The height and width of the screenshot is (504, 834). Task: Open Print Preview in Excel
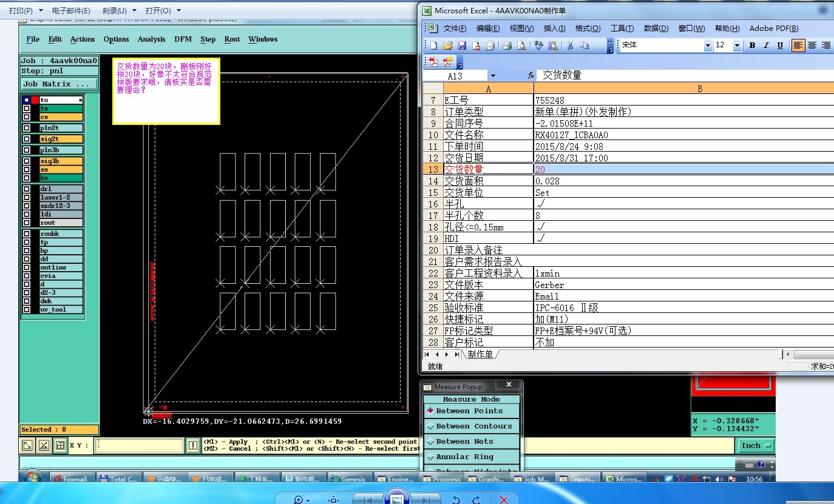(521, 45)
